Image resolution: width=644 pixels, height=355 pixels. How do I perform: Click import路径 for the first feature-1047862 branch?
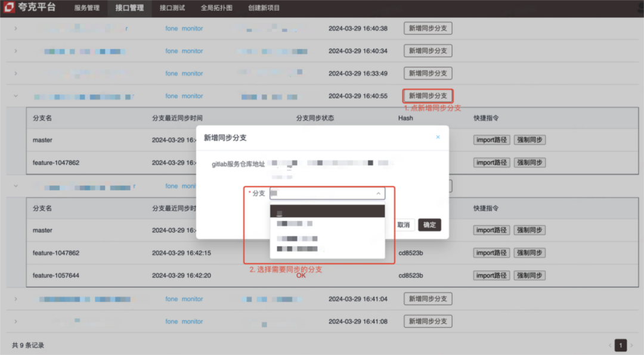tap(491, 163)
